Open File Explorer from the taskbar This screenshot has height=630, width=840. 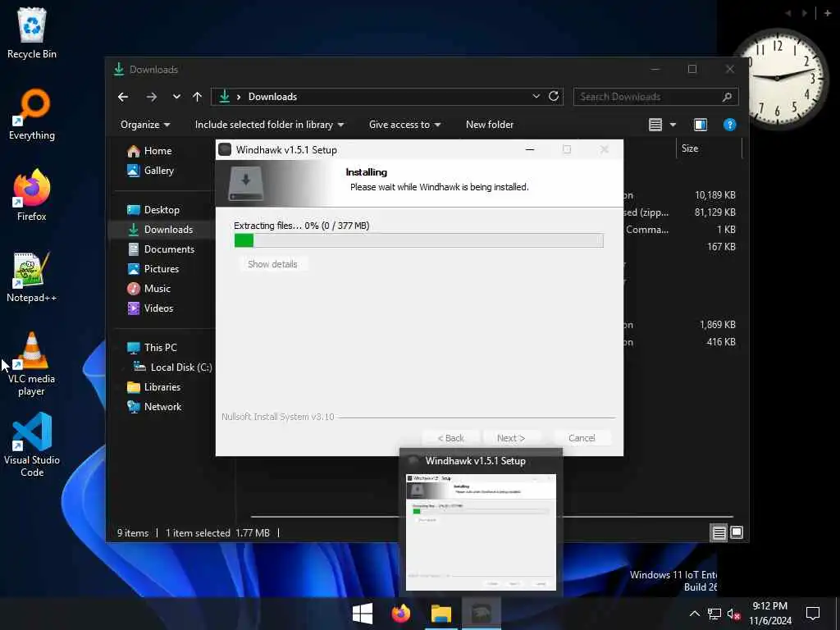[x=441, y=614]
